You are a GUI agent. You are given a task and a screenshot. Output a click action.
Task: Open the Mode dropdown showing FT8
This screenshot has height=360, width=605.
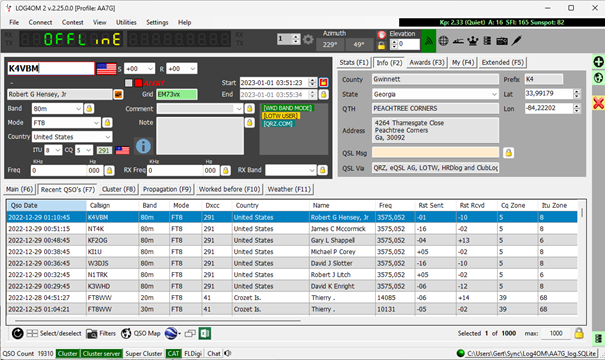click(x=66, y=123)
